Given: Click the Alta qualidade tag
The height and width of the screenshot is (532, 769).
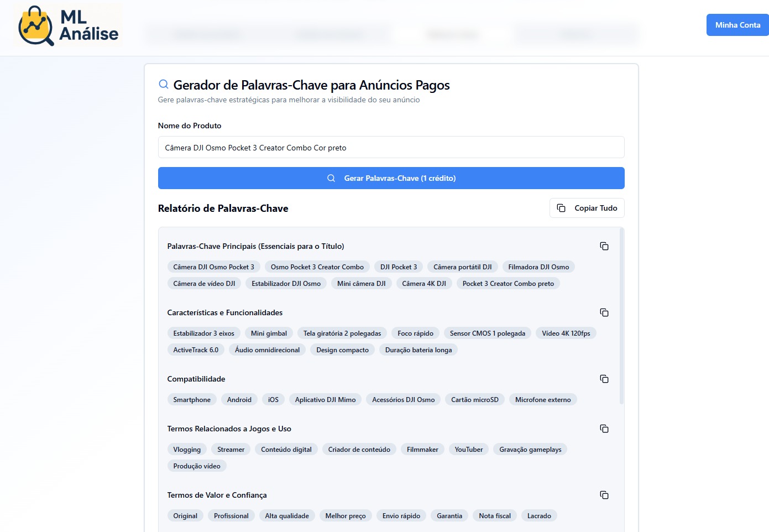Looking at the screenshot, I should (287, 516).
